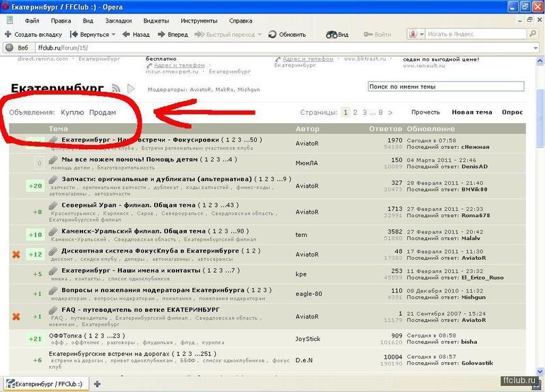Open the address bar history dropdown
The width and height of the screenshot is (545, 392).
coord(535,48)
